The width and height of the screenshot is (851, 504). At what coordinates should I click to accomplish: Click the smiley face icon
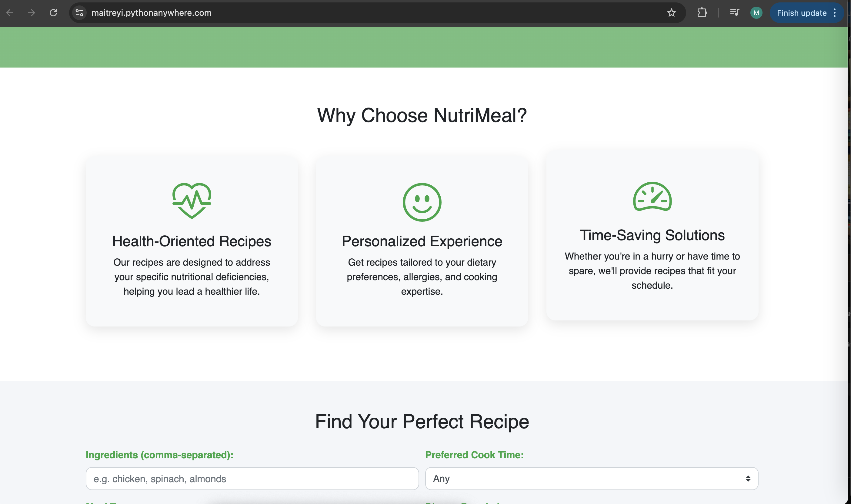[x=422, y=202]
